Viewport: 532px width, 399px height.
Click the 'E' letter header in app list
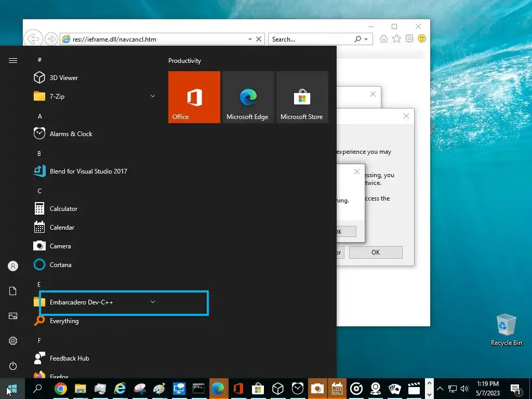39,284
